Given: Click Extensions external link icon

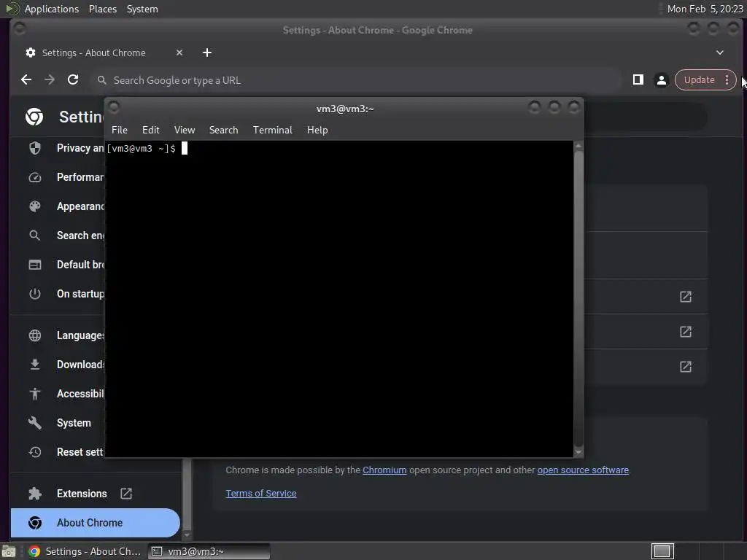Looking at the screenshot, I should click(x=126, y=494).
